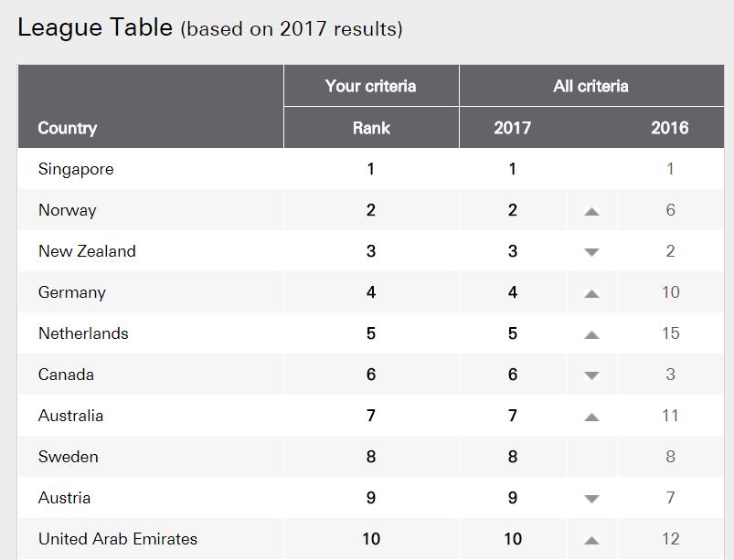Sort by the Country column header
734x560 pixels.
[x=68, y=128]
